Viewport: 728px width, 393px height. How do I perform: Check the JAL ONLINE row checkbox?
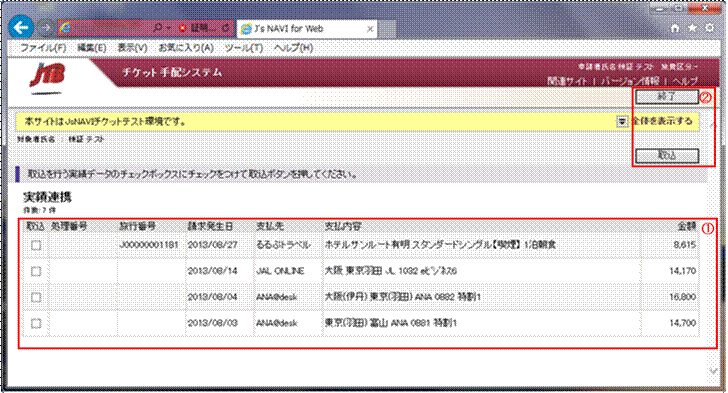click(36, 271)
